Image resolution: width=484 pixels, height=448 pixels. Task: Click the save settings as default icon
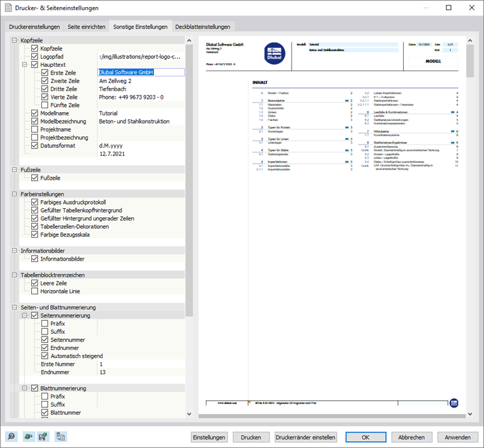click(43, 437)
